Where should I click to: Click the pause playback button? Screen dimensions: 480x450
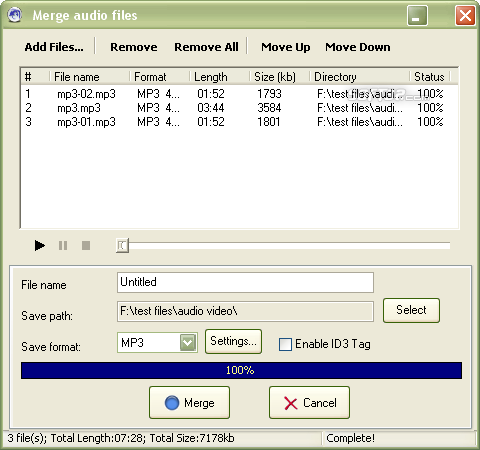pyautogui.click(x=63, y=246)
